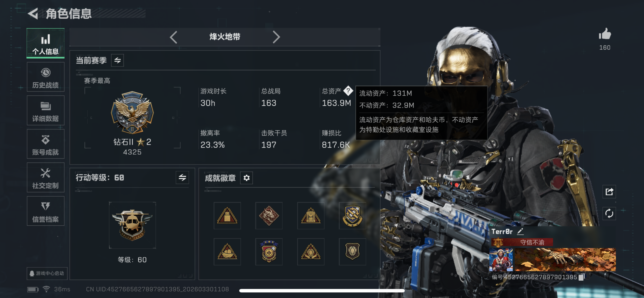Image resolution: width=644 pixels, height=298 pixels.
Task: Open the share icon beside the character
Action: [609, 192]
